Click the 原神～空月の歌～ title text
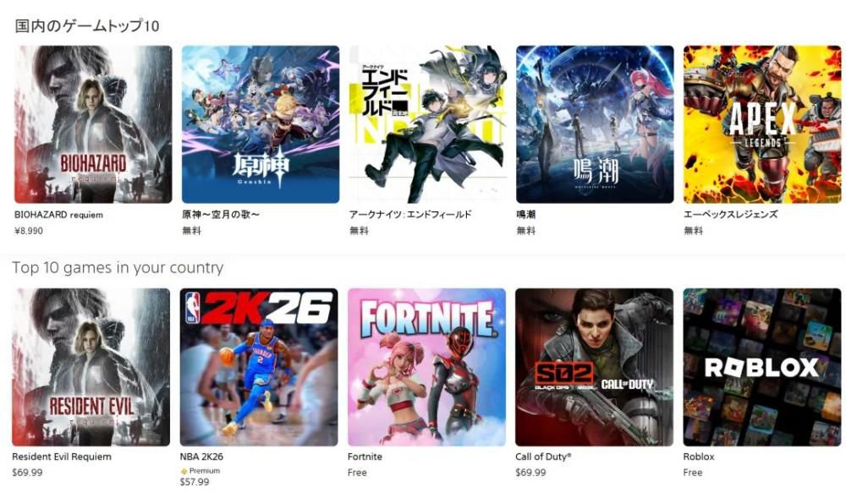 click(221, 215)
